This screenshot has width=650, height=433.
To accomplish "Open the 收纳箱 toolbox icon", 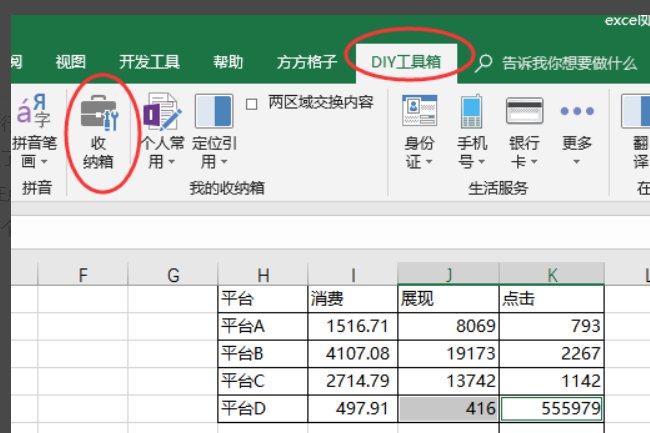I will click(99, 113).
